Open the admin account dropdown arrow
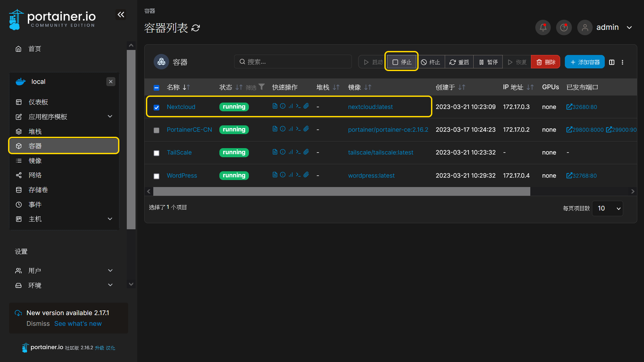This screenshot has width=644, height=362. (629, 27)
